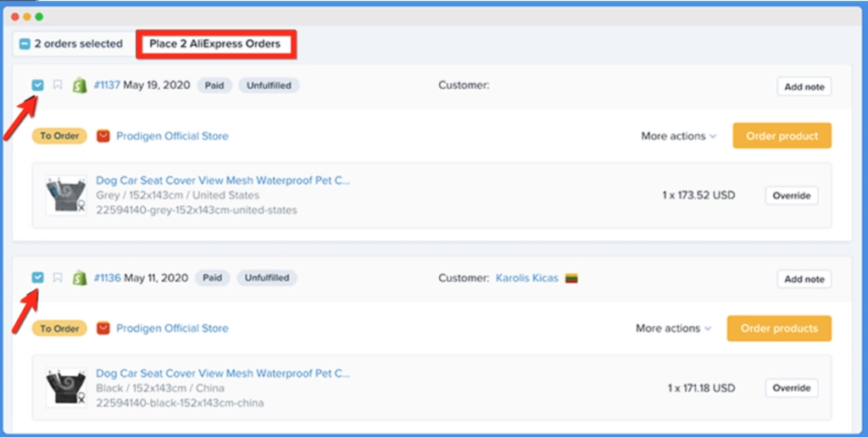Click Place 2 AliExpress Orders button

(x=215, y=44)
